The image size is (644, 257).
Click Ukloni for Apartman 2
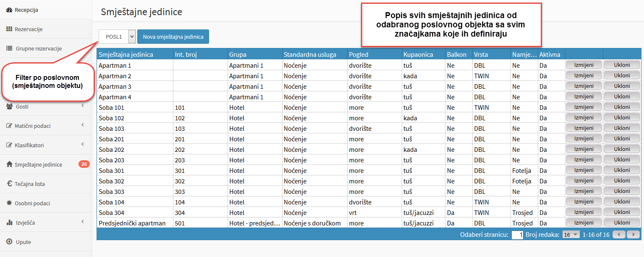click(x=622, y=75)
